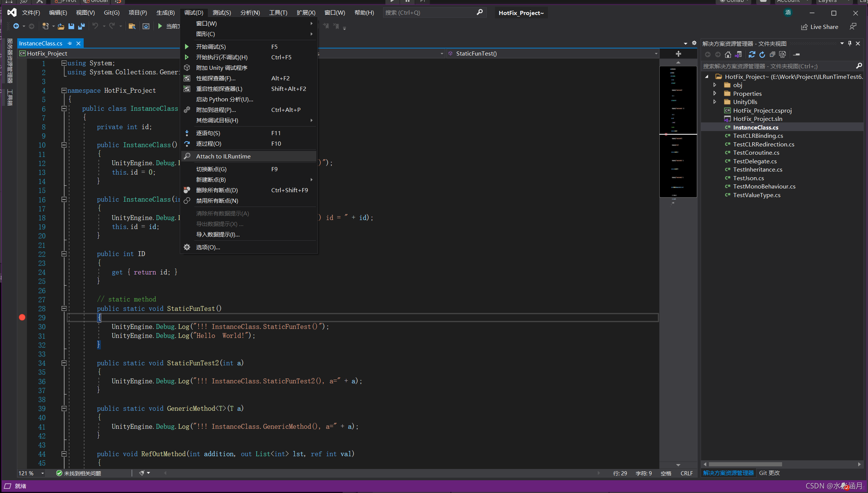
Task: Expand HotFix_Project solution tree node
Action: click(708, 76)
